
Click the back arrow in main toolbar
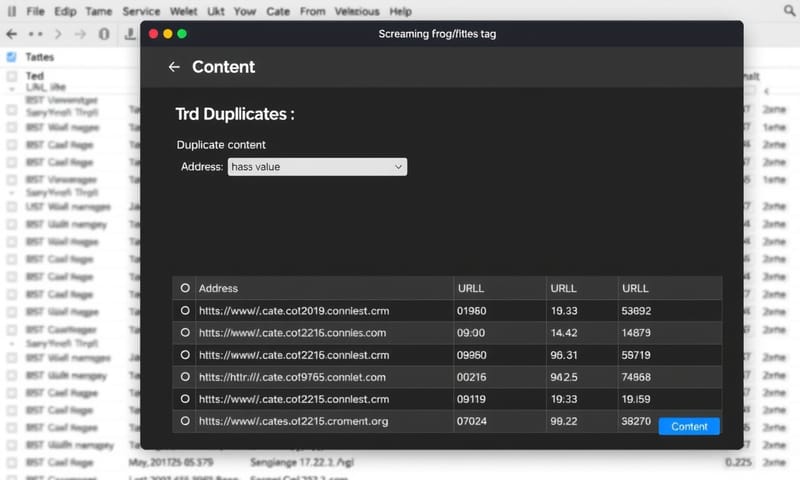point(11,33)
